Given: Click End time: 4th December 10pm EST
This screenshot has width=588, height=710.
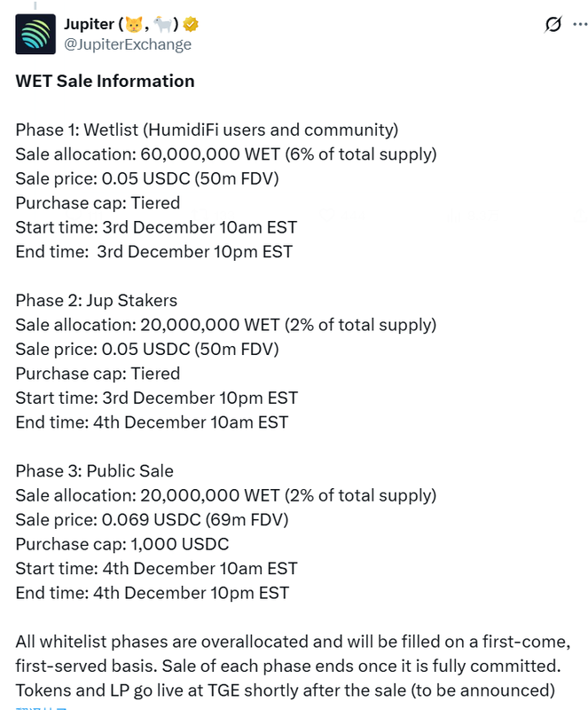Looking at the screenshot, I should pos(152,592).
